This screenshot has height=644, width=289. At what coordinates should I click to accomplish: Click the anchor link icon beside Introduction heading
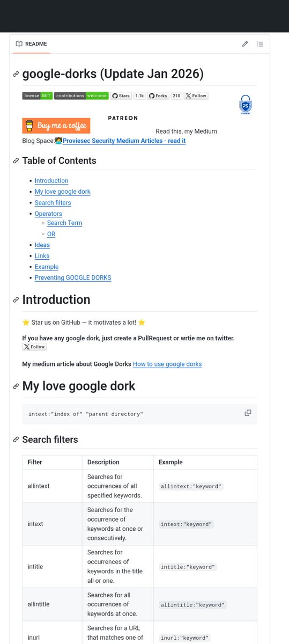16,299
